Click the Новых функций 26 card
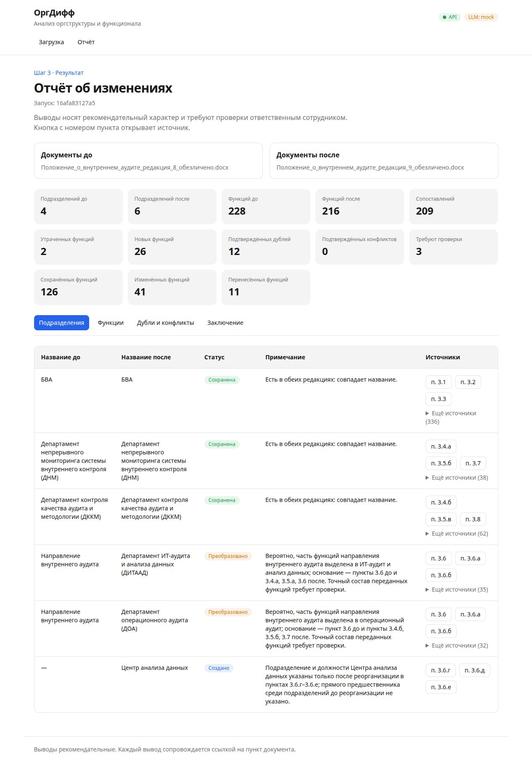Viewport: 532px width, 762px height. [x=172, y=247]
